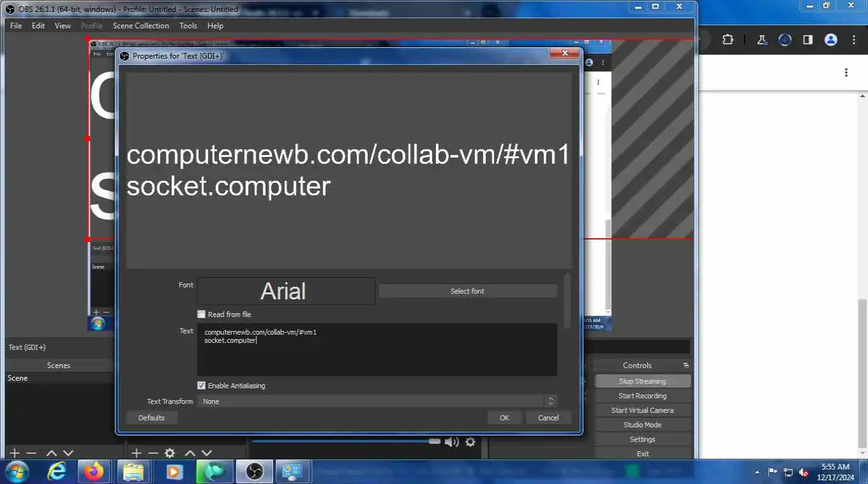Show hidden tray icons arrow
The height and width of the screenshot is (484, 868).
pos(757,472)
